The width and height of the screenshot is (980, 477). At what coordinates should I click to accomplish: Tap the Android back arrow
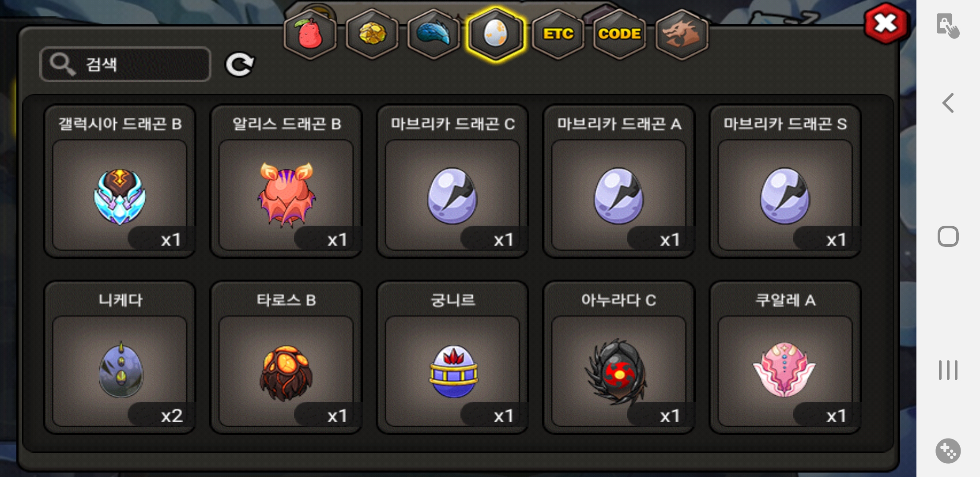click(x=948, y=103)
